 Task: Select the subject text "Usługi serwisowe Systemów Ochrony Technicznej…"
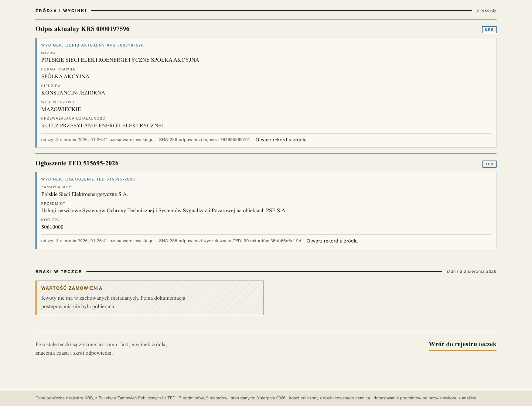tap(164, 210)
